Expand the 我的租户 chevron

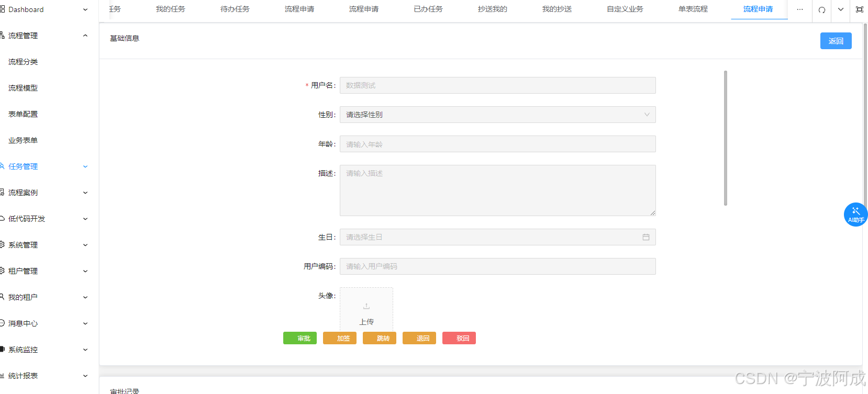85,297
